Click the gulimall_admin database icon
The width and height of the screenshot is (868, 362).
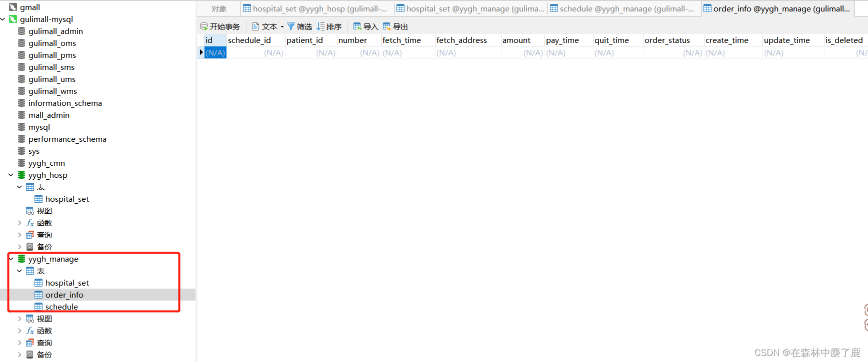point(21,31)
